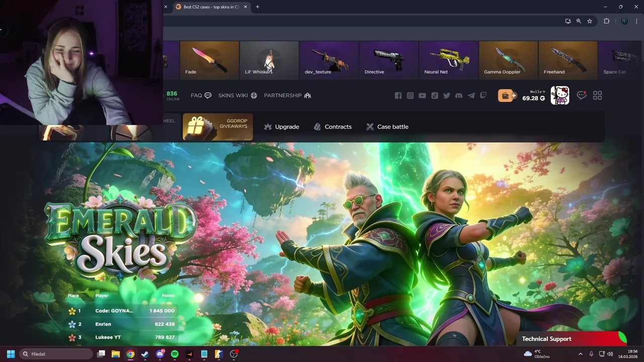
Task: Open OBS Studio from the taskbar
Action: [x=233, y=354]
